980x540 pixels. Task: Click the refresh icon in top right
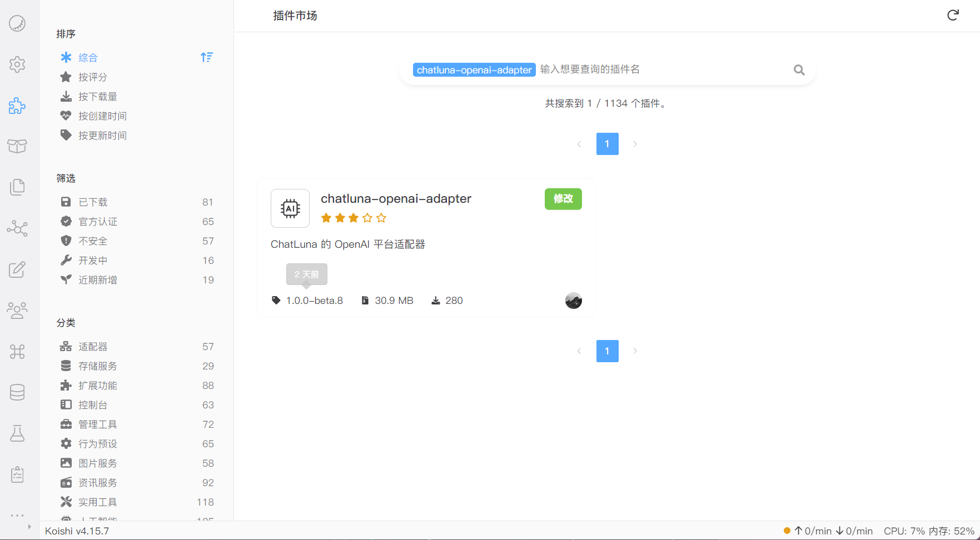tap(953, 15)
